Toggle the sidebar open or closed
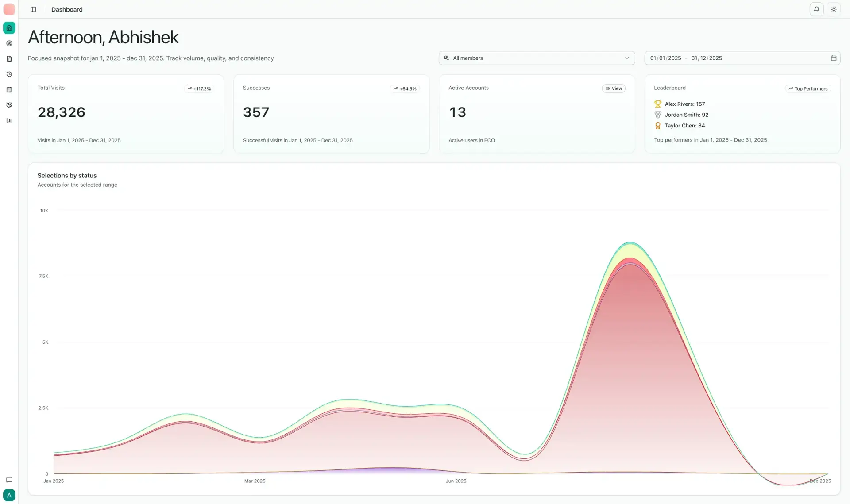Screen dimensions: 850x504 coord(33,9)
